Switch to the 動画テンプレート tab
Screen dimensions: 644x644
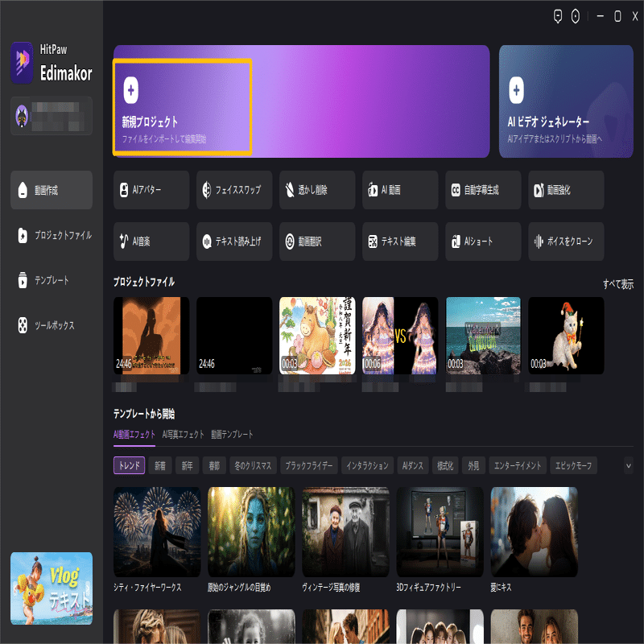pyautogui.click(x=232, y=435)
